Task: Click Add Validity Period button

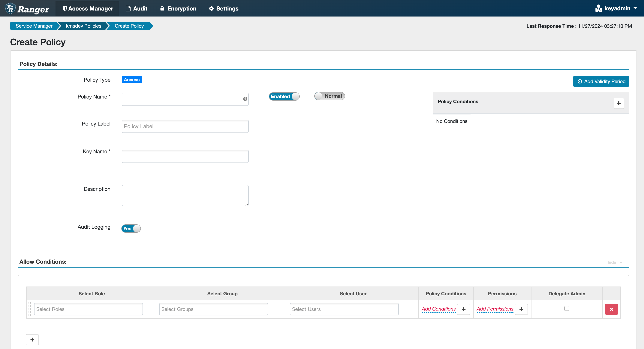Action: pyautogui.click(x=601, y=81)
